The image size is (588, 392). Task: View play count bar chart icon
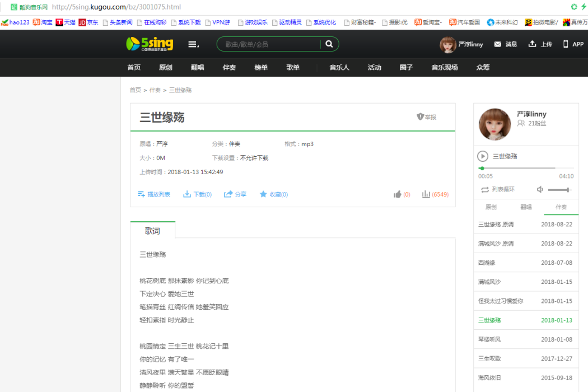coord(426,194)
